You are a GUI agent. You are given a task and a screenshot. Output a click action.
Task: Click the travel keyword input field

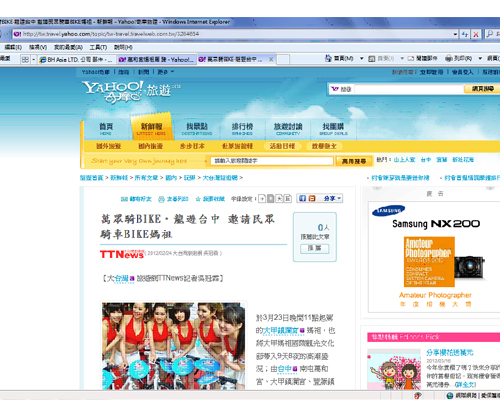272,161
